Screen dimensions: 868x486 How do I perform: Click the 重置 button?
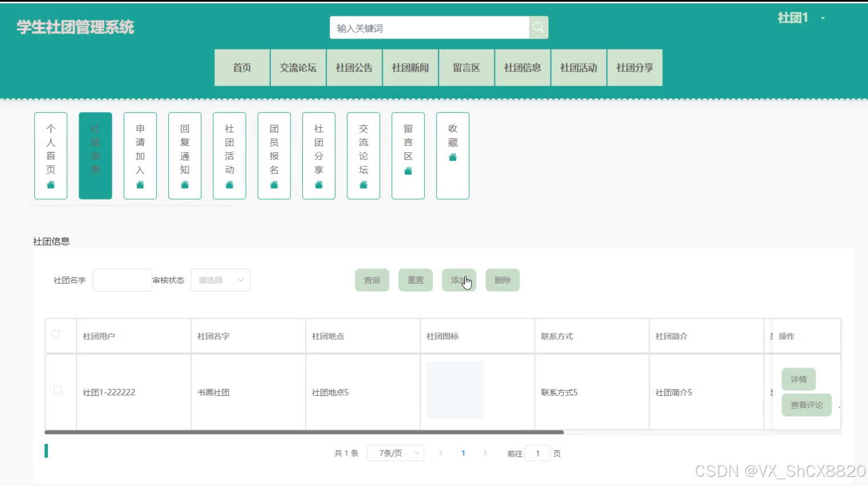click(415, 280)
